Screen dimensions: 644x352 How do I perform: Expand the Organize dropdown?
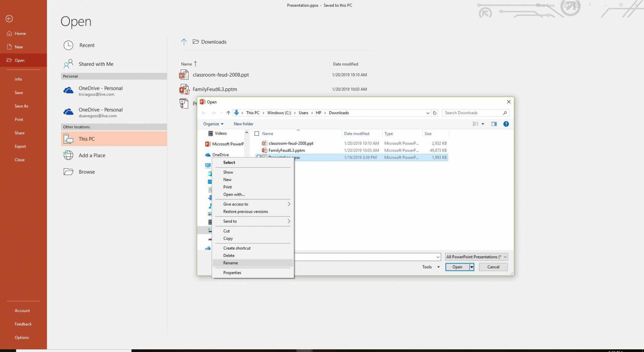(213, 124)
